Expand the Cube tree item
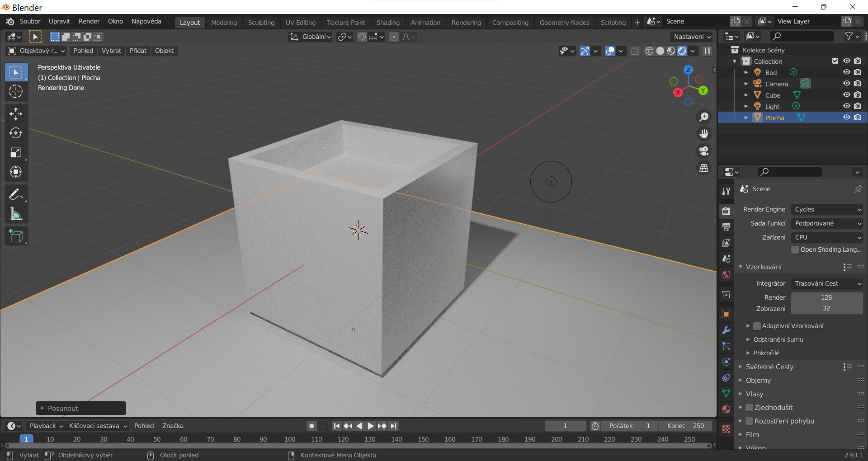Viewport: 868px width, 461px height. coord(746,95)
